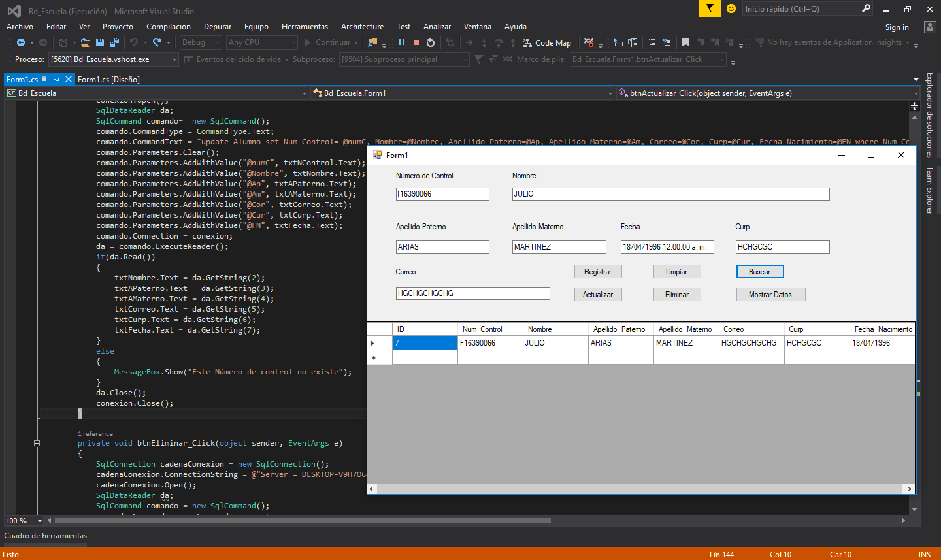Click the Eliminar button in Form1
Viewport: 941px width, 560px height.
pyautogui.click(x=677, y=295)
